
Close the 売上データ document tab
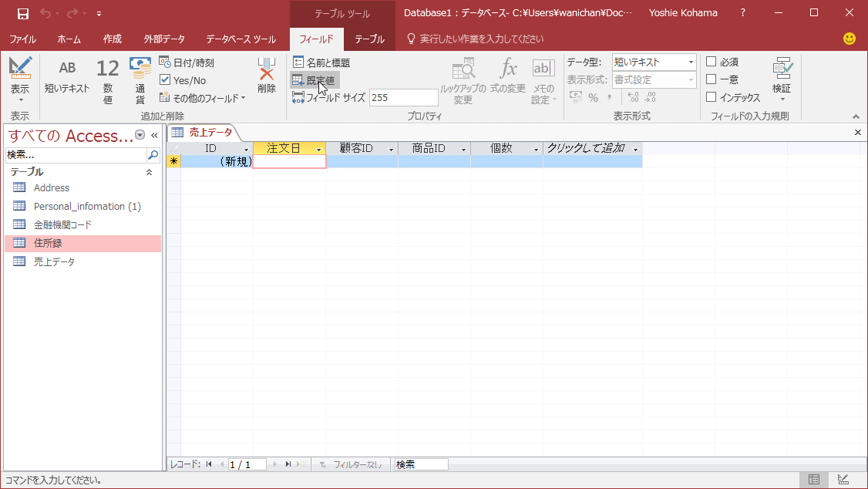click(857, 133)
